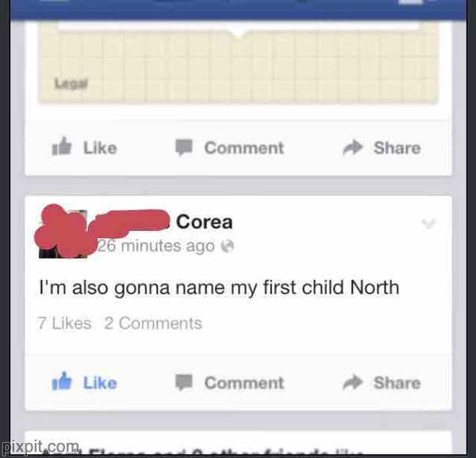The width and height of the screenshot is (476, 458).
Task: Click the Comment label under Corea's post
Action: pyautogui.click(x=244, y=383)
